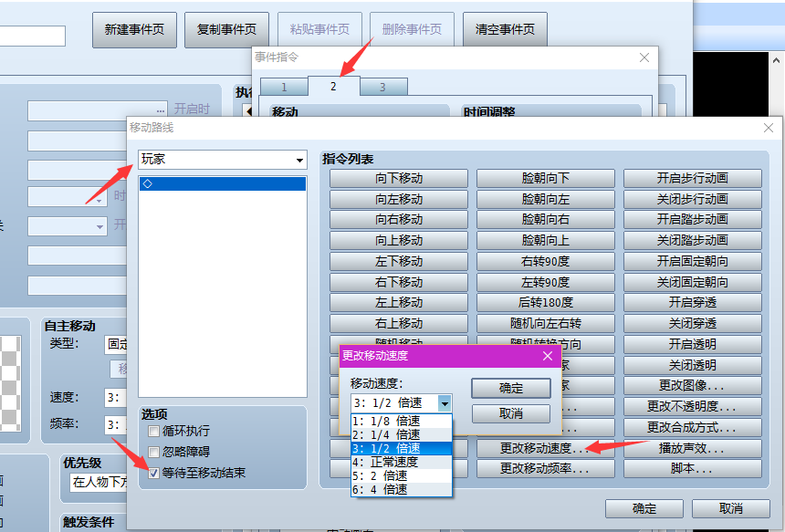Check the 循环执行 option
This screenshot has height=532, width=785.
[x=153, y=431]
